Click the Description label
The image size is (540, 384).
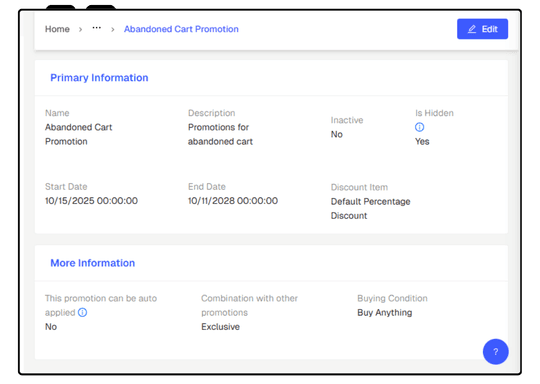[211, 113]
